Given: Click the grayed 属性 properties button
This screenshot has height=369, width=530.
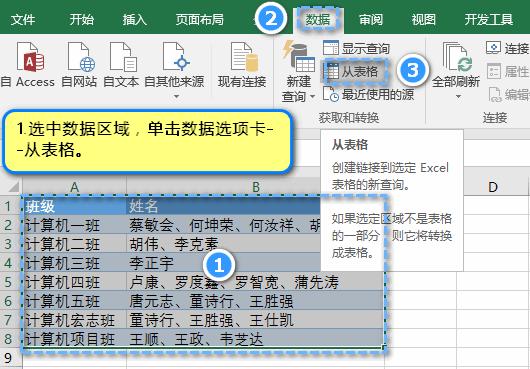Looking at the screenshot, I should point(507,71).
